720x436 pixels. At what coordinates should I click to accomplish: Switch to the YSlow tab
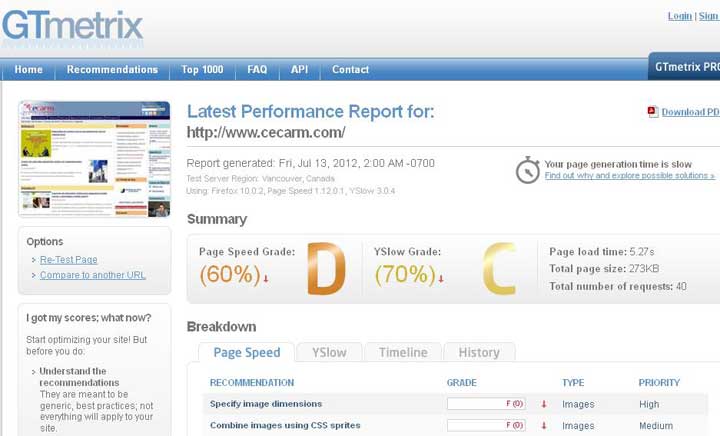pos(329,352)
